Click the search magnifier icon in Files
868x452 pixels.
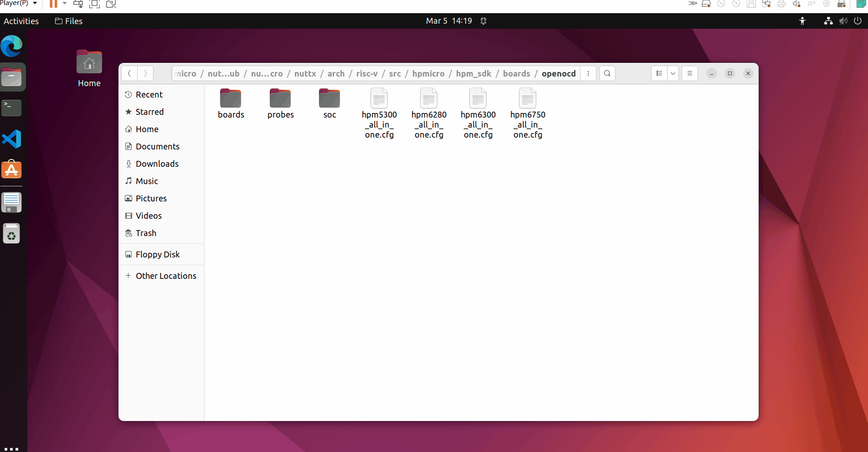tap(607, 73)
